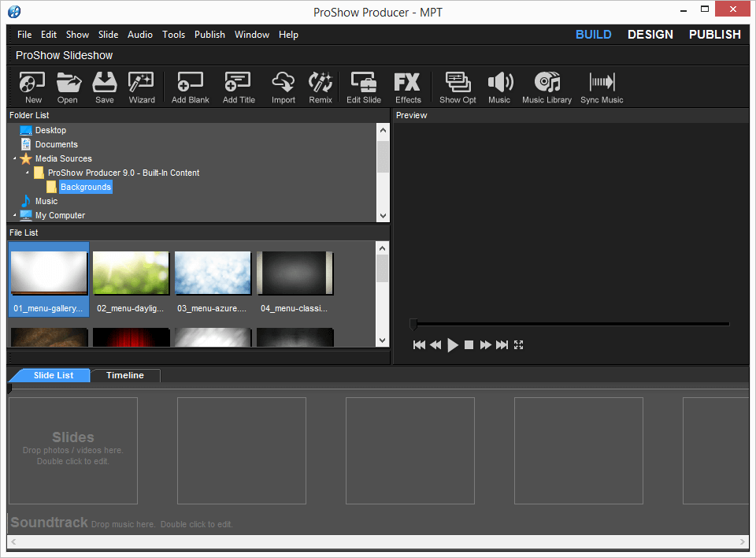This screenshot has width=756, height=558.
Task: Click Folder List scrollbar down arrow
Action: click(383, 216)
